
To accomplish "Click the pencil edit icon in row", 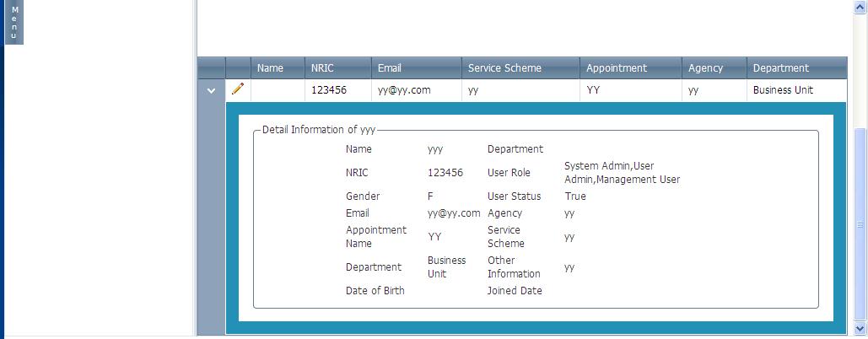I will (238, 89).
